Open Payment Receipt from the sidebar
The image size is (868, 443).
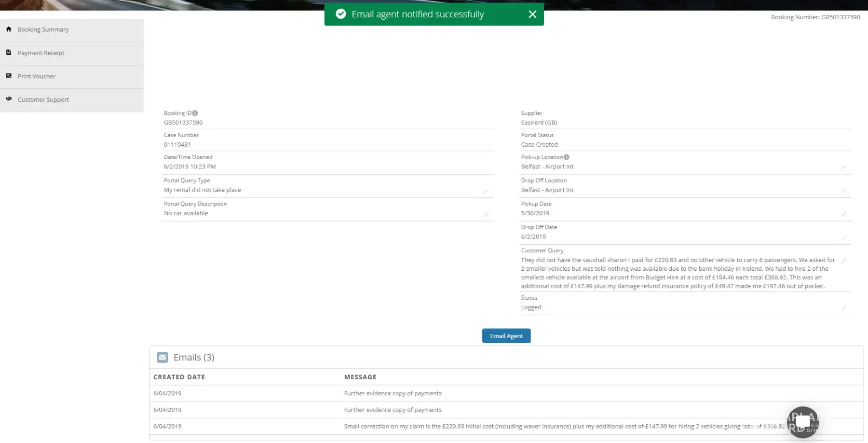41,53
